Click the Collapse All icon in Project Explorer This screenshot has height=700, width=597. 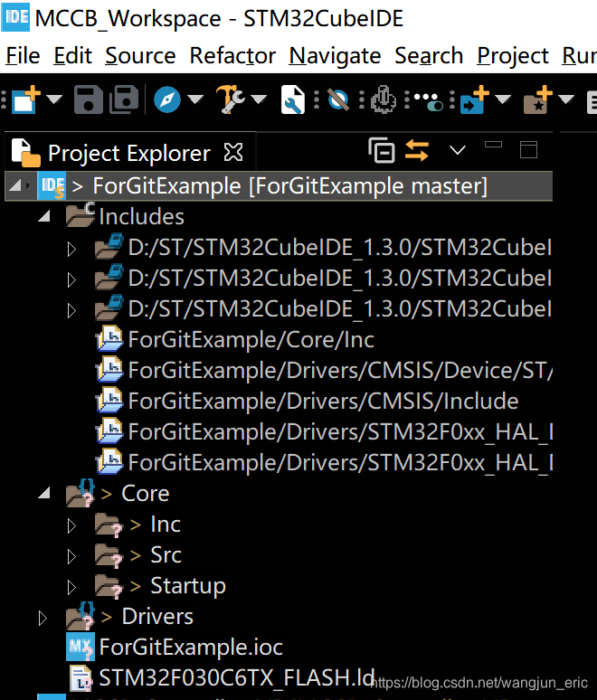[x=382, y=150]
